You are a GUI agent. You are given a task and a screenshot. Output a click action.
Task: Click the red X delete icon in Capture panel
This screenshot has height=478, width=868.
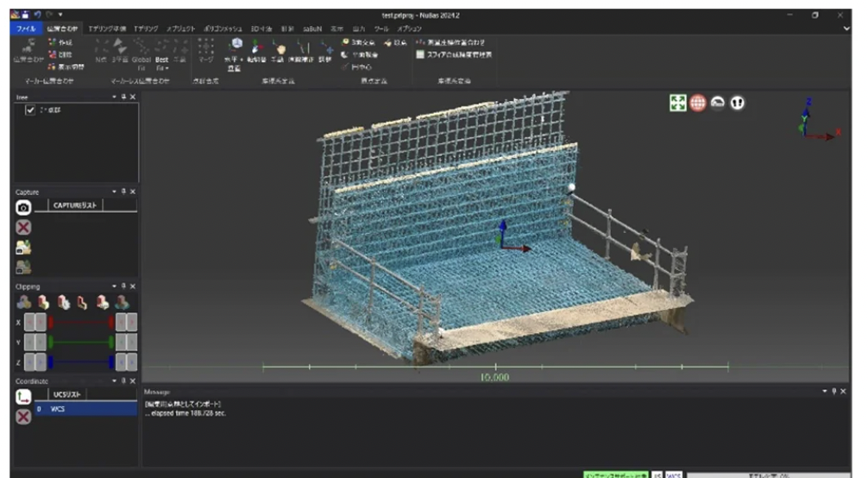point(24,228)
